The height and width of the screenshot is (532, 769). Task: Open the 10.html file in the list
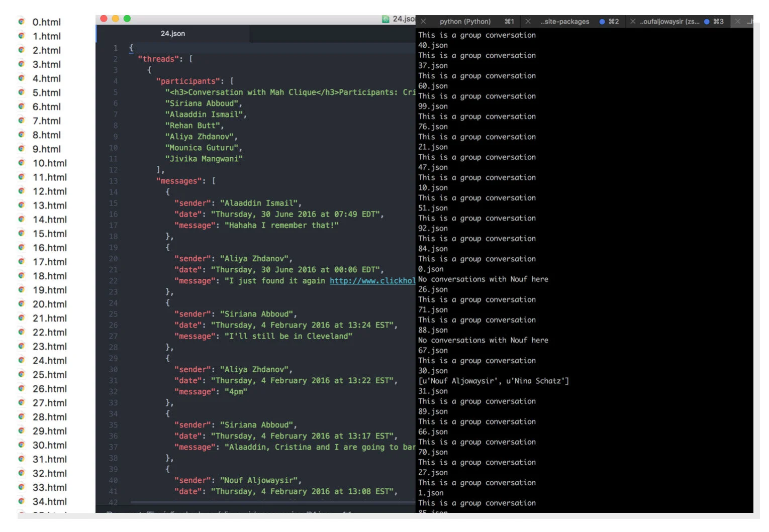pyautogui.click(x=49, y=163)
